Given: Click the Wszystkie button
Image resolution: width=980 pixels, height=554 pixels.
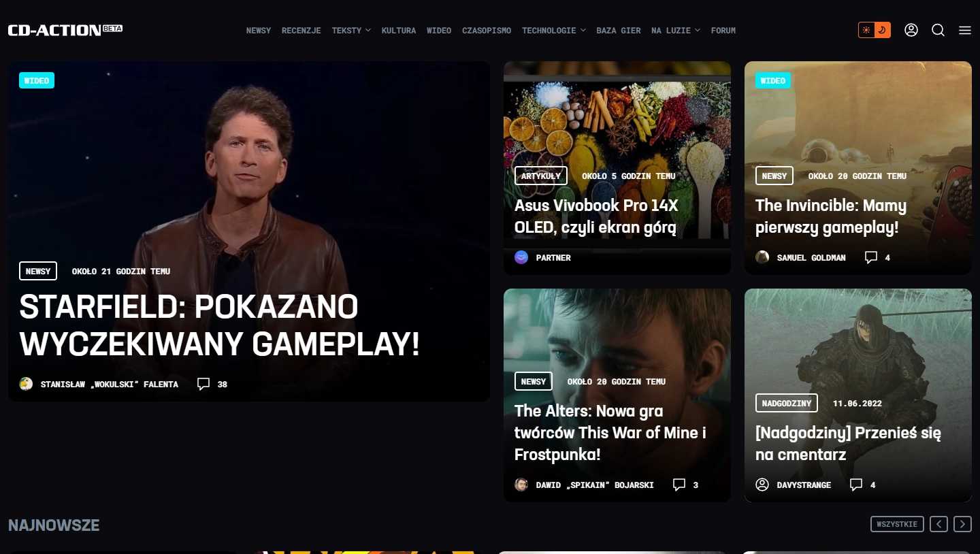Looking at the screenshot, I should tap(897, 524).
